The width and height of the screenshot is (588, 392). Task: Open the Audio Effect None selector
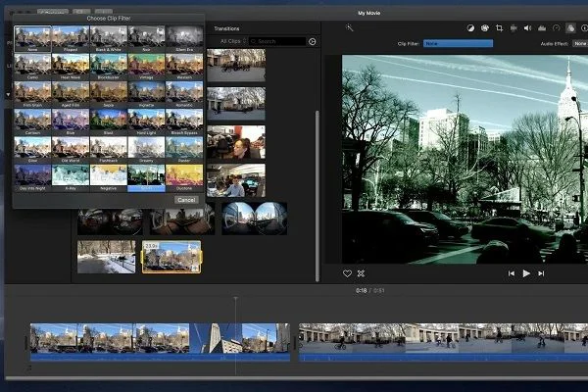coord(580,43)
